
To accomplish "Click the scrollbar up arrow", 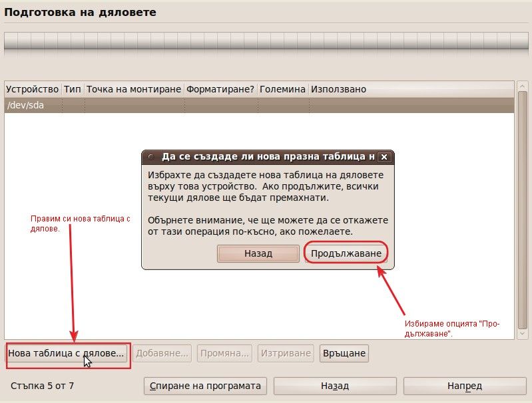I will [522, 86].
